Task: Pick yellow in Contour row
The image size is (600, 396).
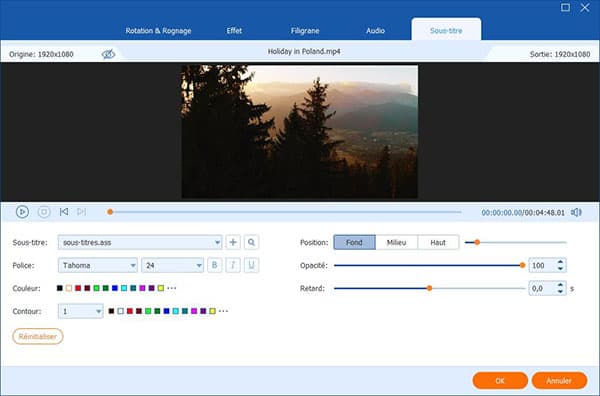Action: pyautogui.click(x=212, y=311)
